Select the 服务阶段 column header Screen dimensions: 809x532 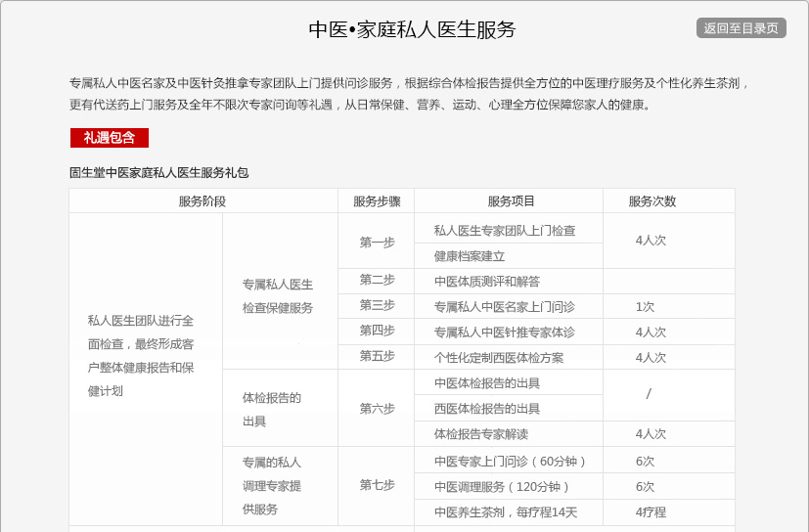tap(202, 201)
